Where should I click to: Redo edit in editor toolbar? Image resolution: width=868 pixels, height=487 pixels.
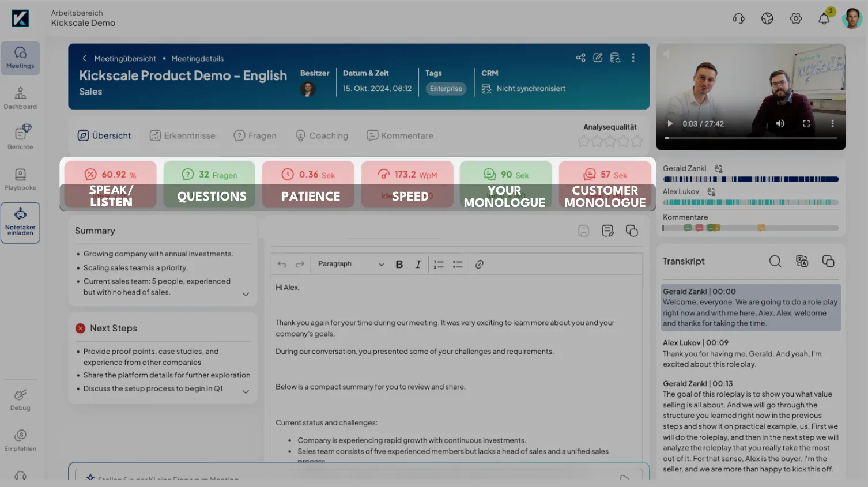[300, 264]
